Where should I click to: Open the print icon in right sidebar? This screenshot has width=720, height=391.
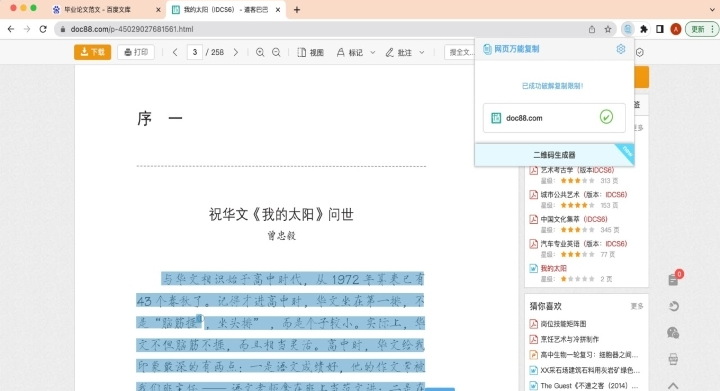click(x=673, y=359)
